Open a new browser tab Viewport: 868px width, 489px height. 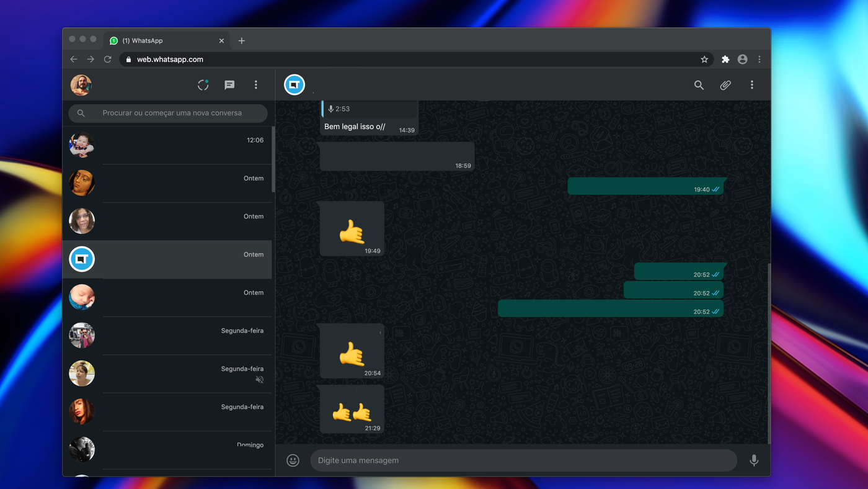[x=242, y=41]
